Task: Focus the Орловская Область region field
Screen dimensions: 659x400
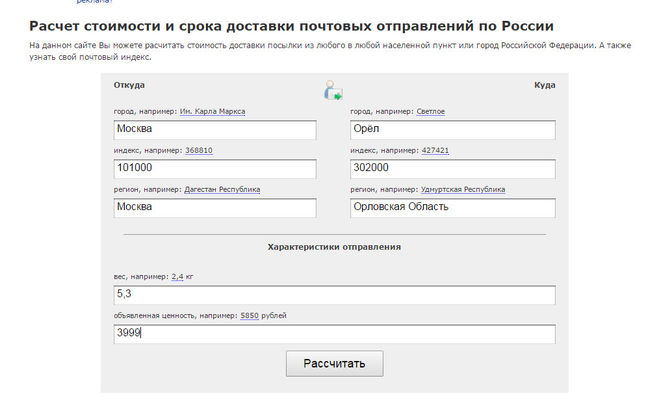Action: [x=452, y=207]
